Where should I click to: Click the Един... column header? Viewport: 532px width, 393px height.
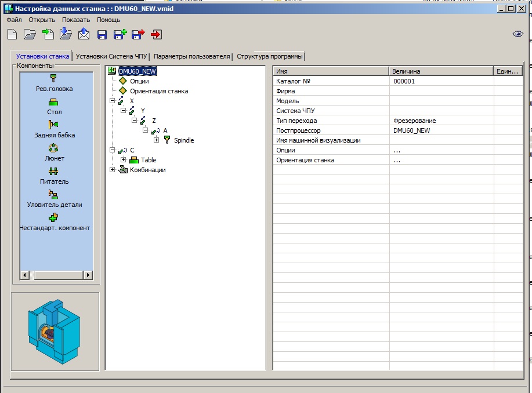508,71
